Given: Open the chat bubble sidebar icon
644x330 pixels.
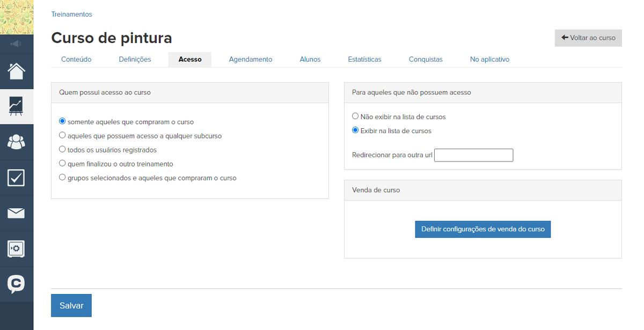Looking at the screenshot, I should click(x=16, y=284).
